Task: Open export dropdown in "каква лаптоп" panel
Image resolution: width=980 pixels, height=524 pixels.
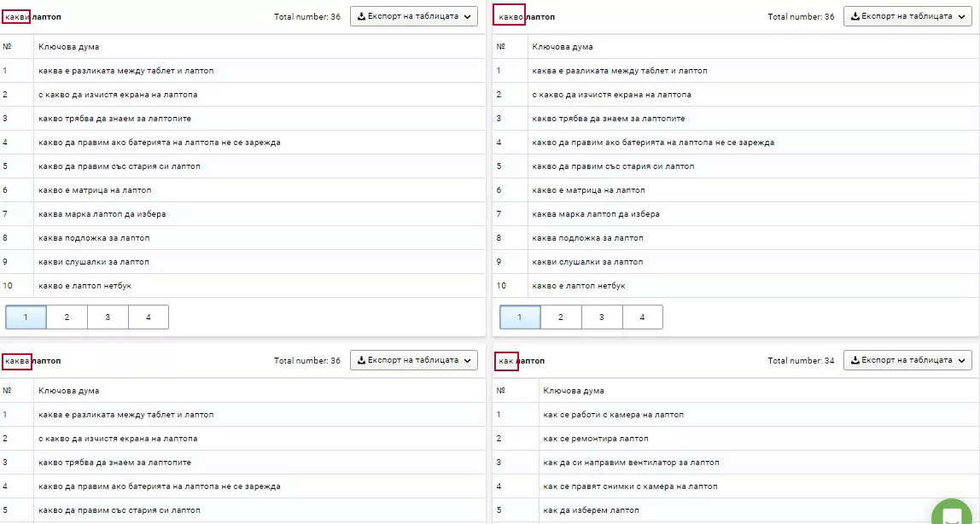Action: (414, 360)
